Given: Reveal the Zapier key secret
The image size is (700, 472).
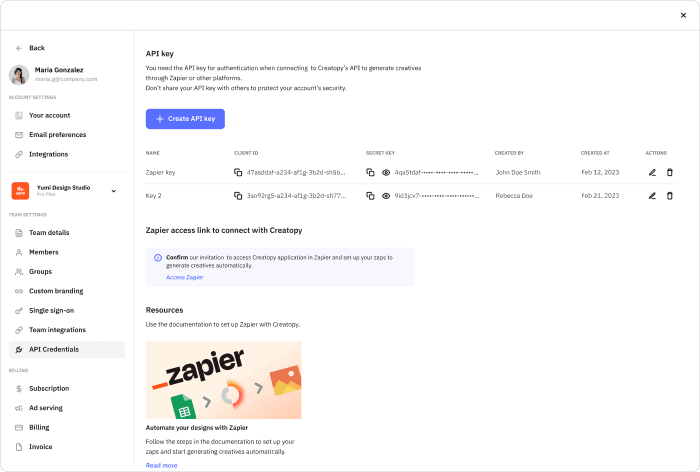Looking at the screenshot, I should (x=386, y=172).
